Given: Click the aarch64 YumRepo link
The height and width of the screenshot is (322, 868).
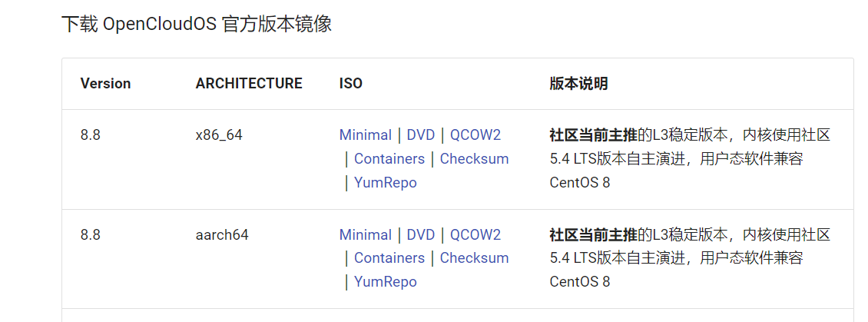Looking at the screenshot, I should (x=385, y=282).
